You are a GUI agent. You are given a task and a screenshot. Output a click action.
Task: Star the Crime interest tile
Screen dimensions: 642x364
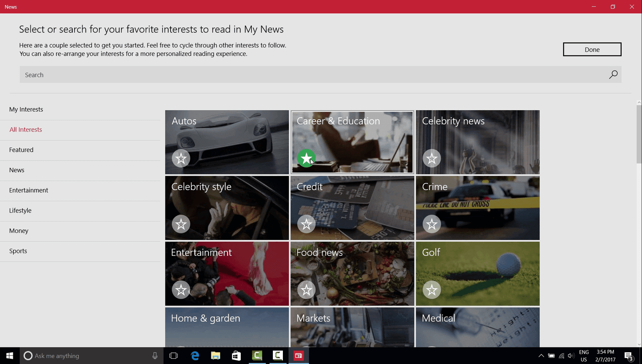click(x=432, y=224)
